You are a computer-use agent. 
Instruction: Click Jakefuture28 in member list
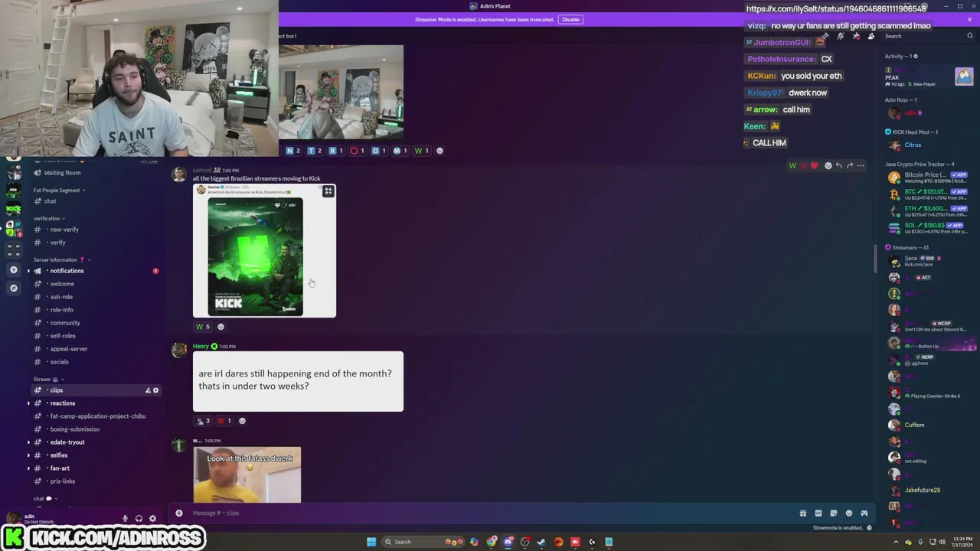coord(922,490)
